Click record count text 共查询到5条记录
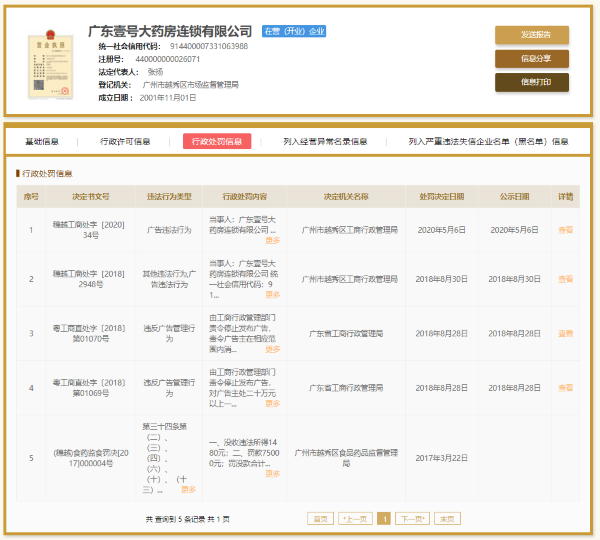600x540 pixels. pos(176,519)
